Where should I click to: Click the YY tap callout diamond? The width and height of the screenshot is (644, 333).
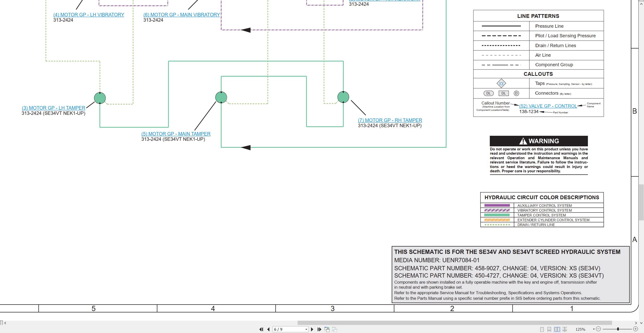501,83
